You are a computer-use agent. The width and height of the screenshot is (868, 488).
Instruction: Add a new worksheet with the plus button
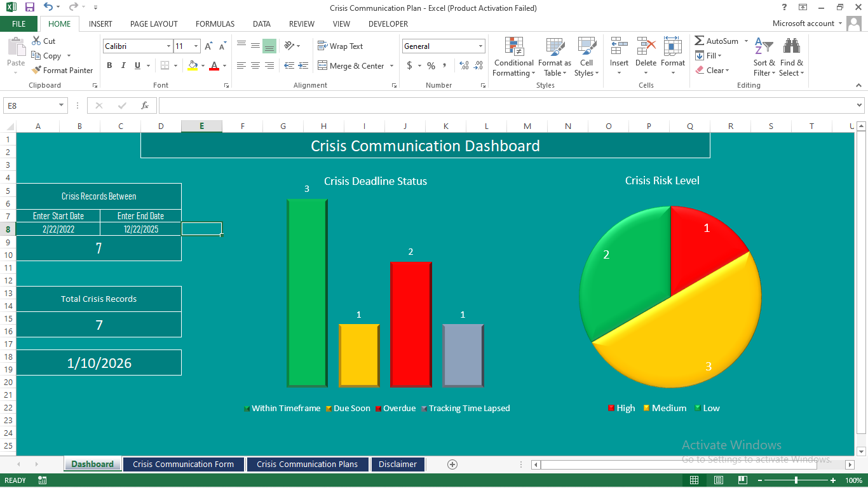(x=452, y=464)
